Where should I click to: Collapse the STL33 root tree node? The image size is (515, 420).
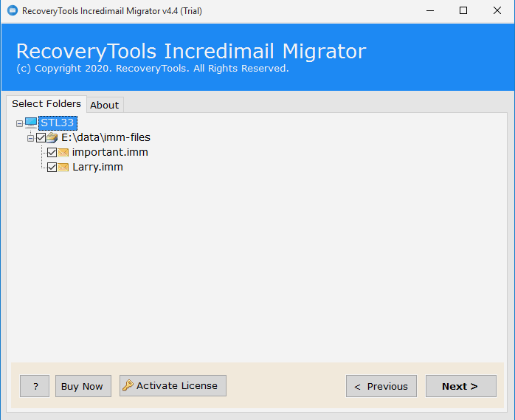(x=19, y=123)
